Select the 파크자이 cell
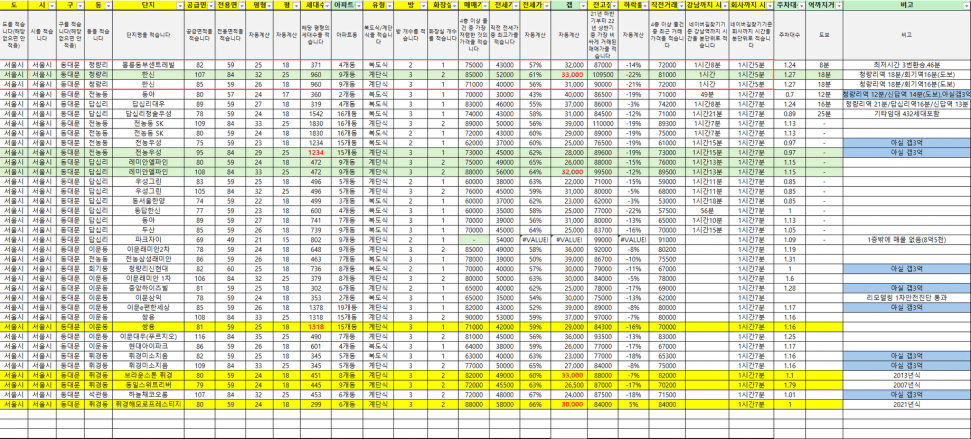Screen dimensions: 971x439 149,239
